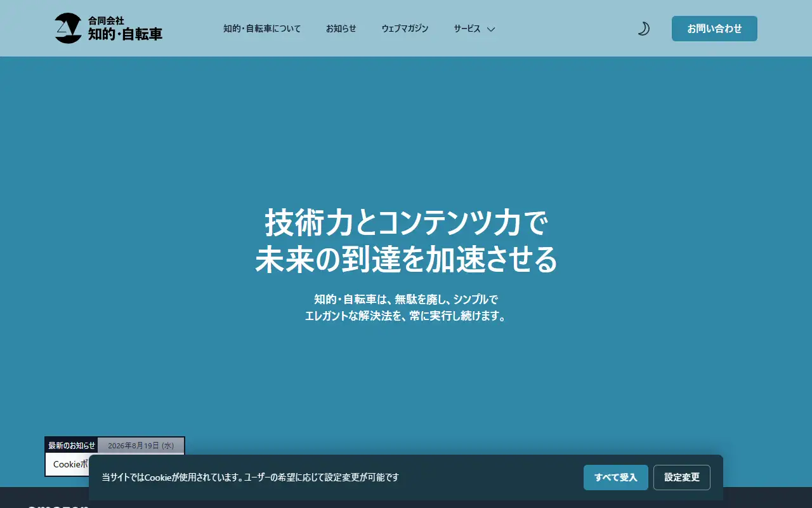812x508 pixels.
Task: Click the 知的・自転車 company logo
Action: pos(108,29)
